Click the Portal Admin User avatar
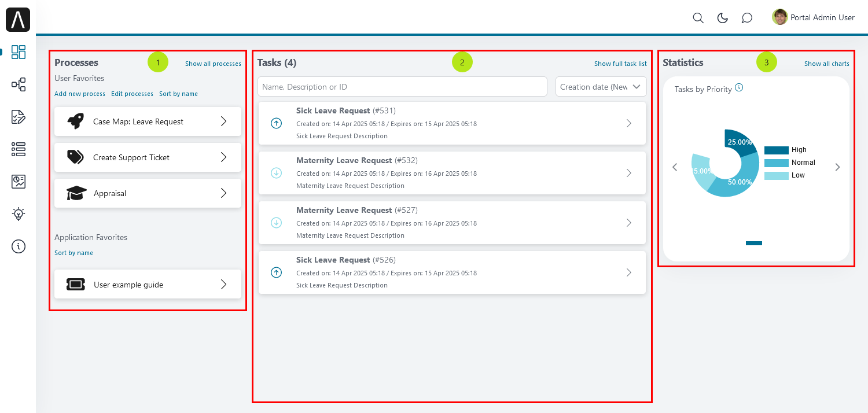The height and width of the screenshot is (413, 868). tap(780, 17)
